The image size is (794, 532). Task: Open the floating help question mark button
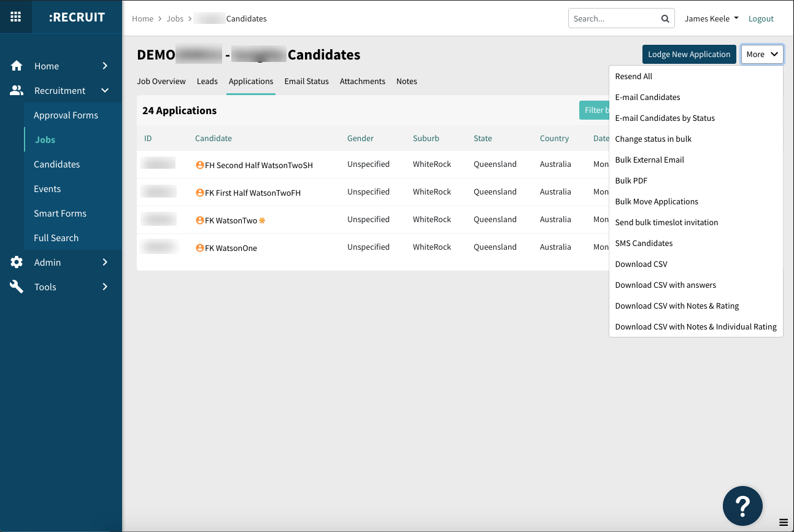point(742,506)
